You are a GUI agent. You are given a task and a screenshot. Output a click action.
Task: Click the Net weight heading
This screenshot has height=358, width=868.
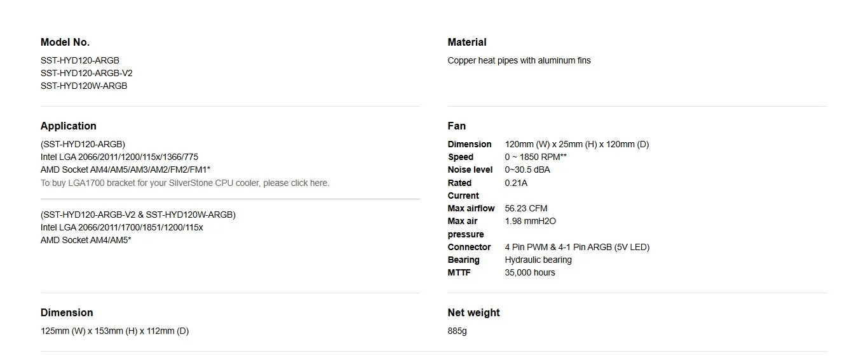(x=474, y=312)
